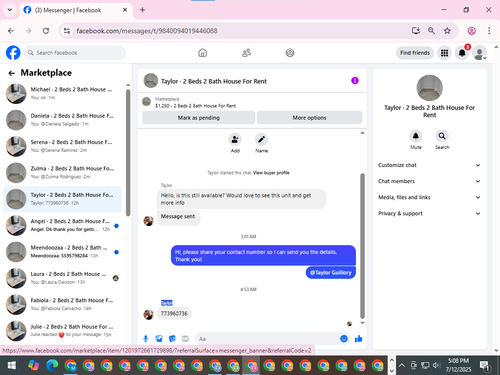Open Angel 2 Beds conversation
500x375 pixels.
coord(62,225)
